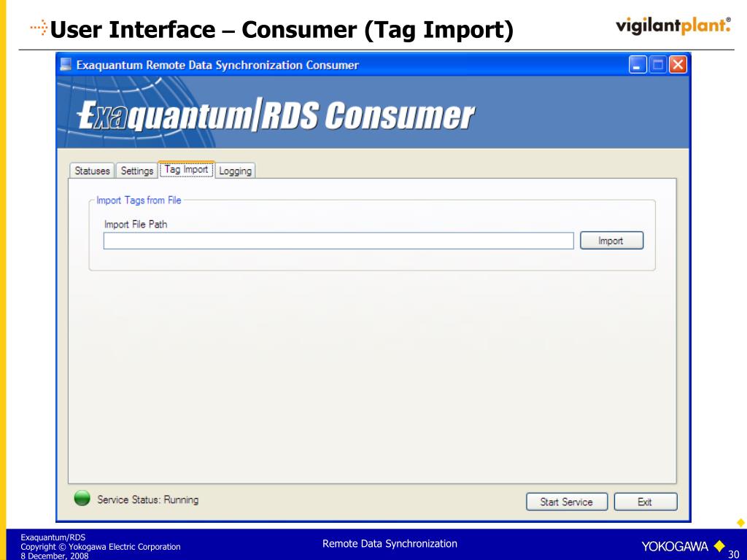Click the green service status indicator

82,498
